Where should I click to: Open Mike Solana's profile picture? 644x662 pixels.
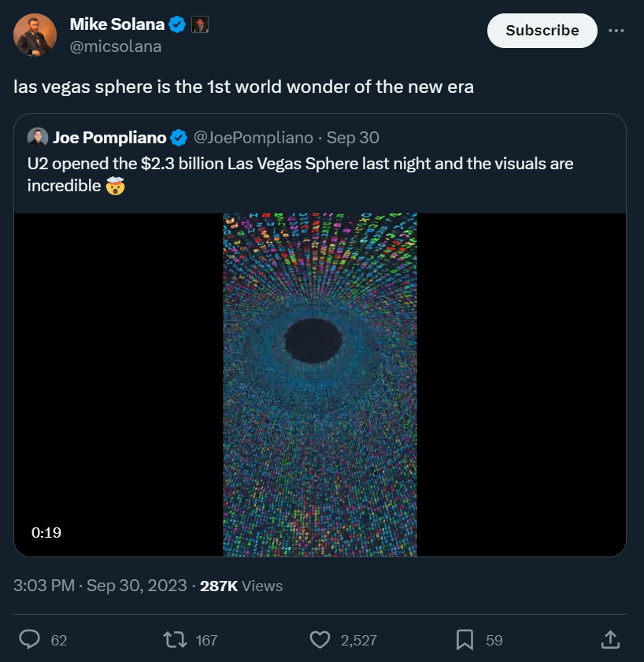[x=35, y=35]
